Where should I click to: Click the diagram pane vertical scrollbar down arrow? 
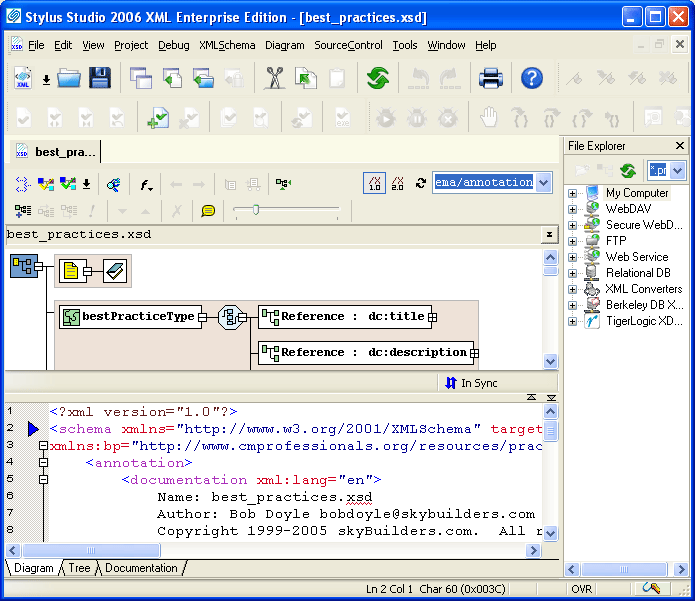click(550, 361)
